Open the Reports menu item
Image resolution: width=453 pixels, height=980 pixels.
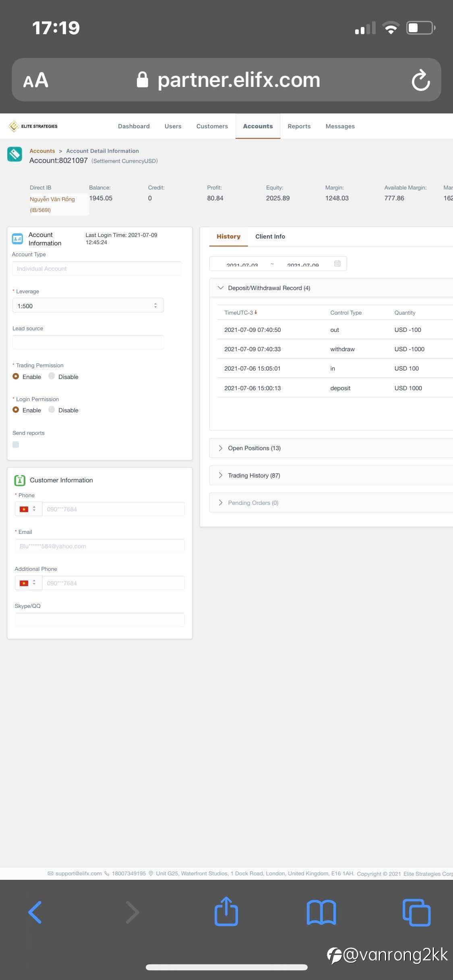299,126
